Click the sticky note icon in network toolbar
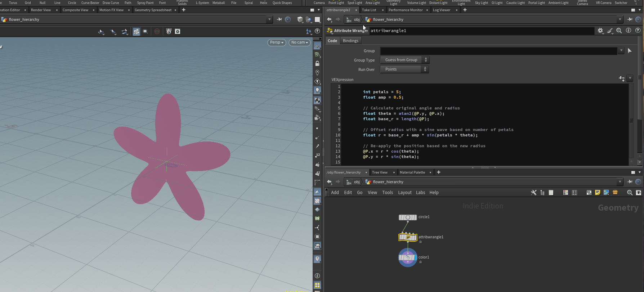644x292 pixels. 598,193
